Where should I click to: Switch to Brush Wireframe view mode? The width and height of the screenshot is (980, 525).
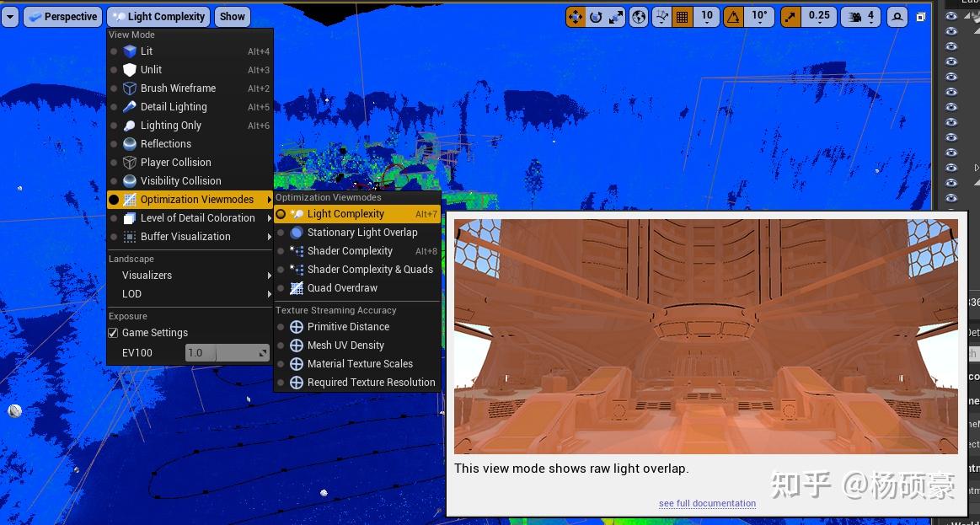point(190,88)
